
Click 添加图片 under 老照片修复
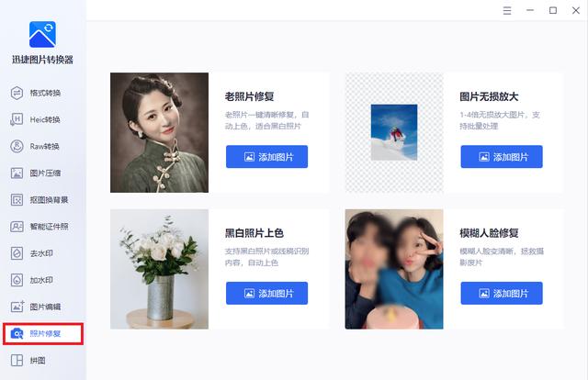pyautogui.click(x=266, y=157)
